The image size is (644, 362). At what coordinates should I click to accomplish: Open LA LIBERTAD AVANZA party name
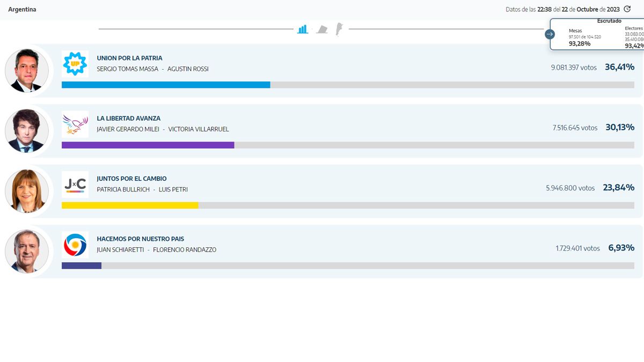(128, 119)
